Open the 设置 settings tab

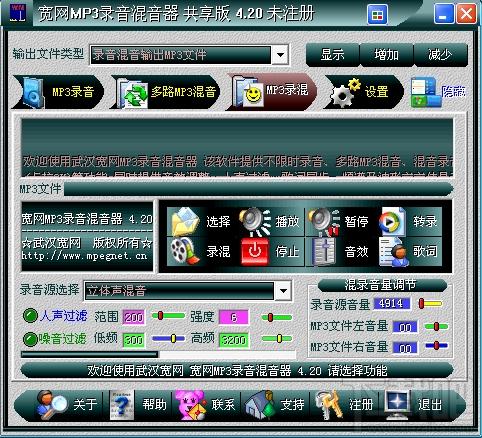tap(364, 92)
